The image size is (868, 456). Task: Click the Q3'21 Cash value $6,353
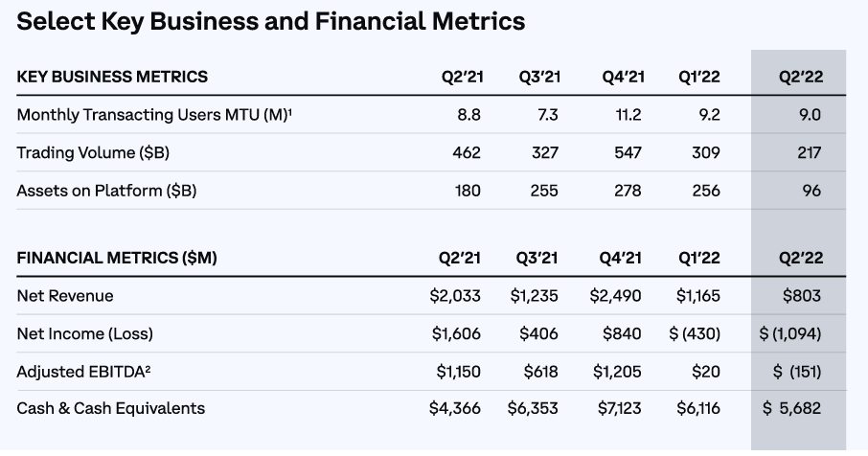click(533, 408)
